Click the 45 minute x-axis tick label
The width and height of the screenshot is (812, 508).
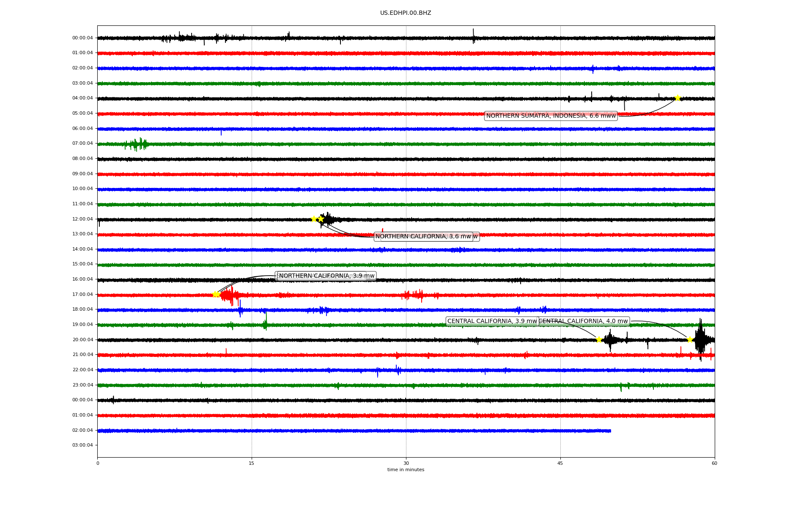tap(560, 463)
